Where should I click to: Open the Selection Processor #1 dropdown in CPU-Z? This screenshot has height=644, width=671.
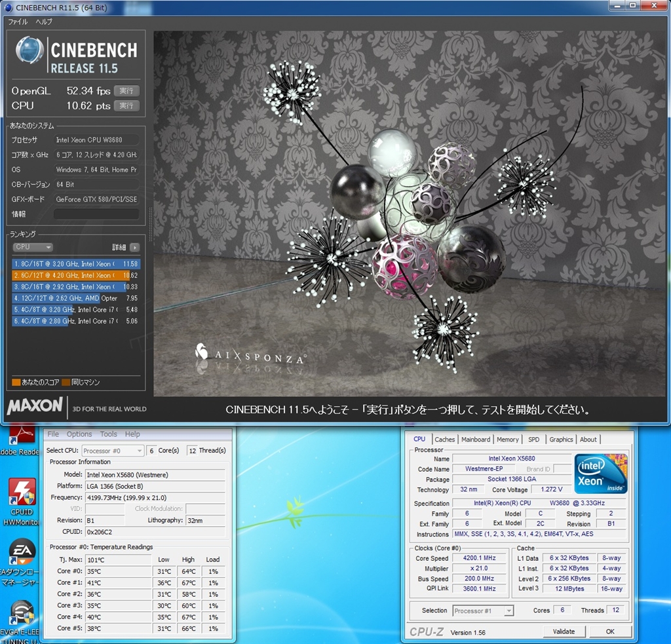click(x=483, y=611)
